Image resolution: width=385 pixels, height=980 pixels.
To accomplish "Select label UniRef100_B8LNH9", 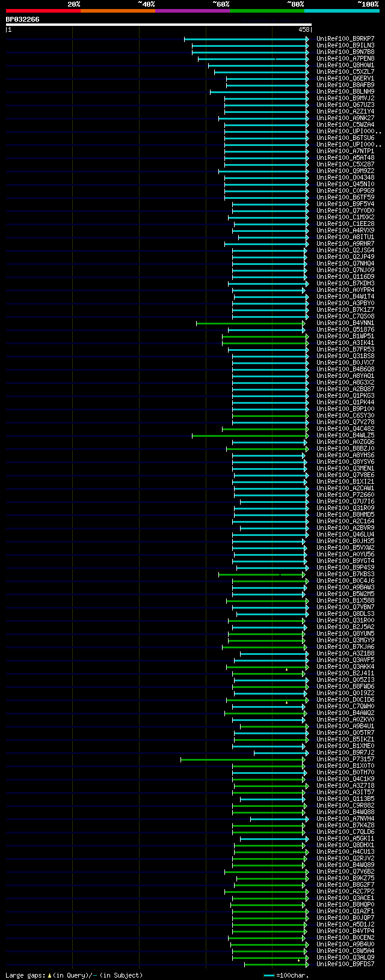I will [x=345, y=91].
